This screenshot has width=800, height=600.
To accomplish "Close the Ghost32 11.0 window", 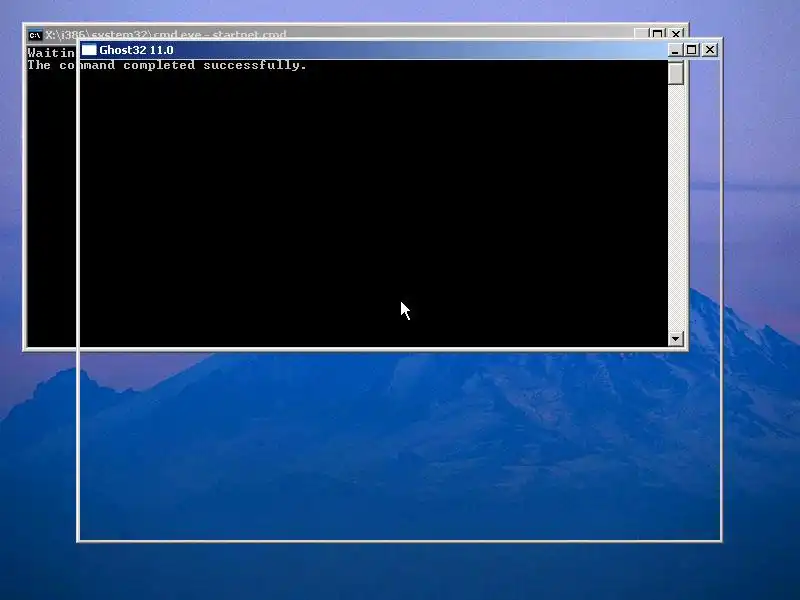I will 710,50.
